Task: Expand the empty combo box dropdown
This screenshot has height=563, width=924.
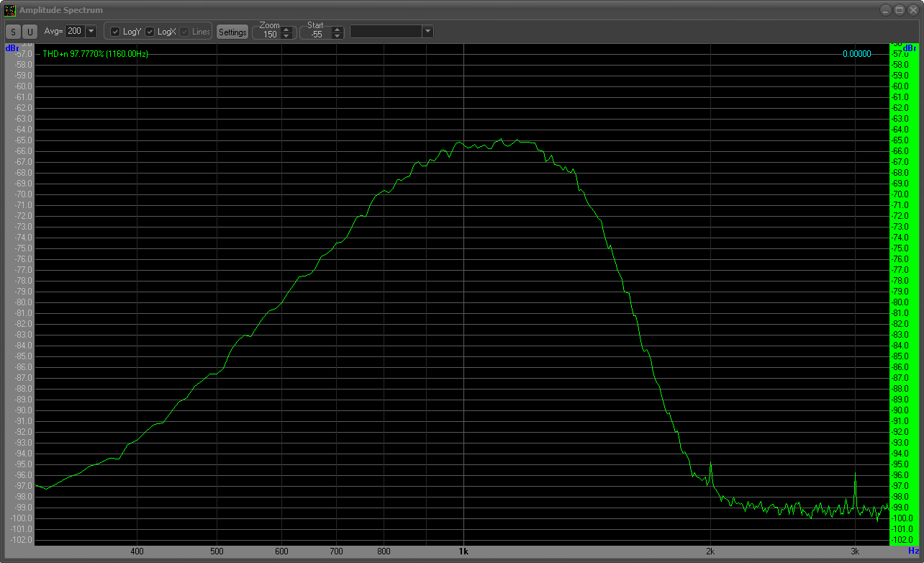Action: 427,32
